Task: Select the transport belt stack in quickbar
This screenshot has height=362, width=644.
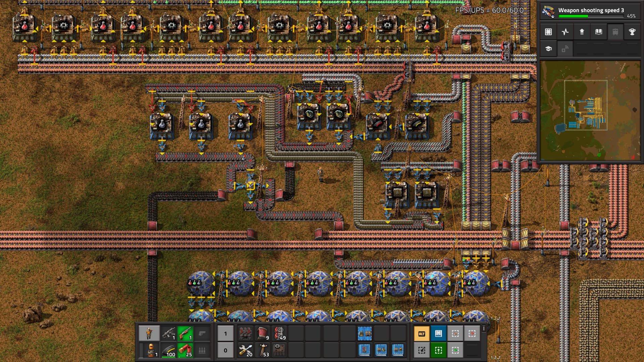Action: [x=246, y=334]
